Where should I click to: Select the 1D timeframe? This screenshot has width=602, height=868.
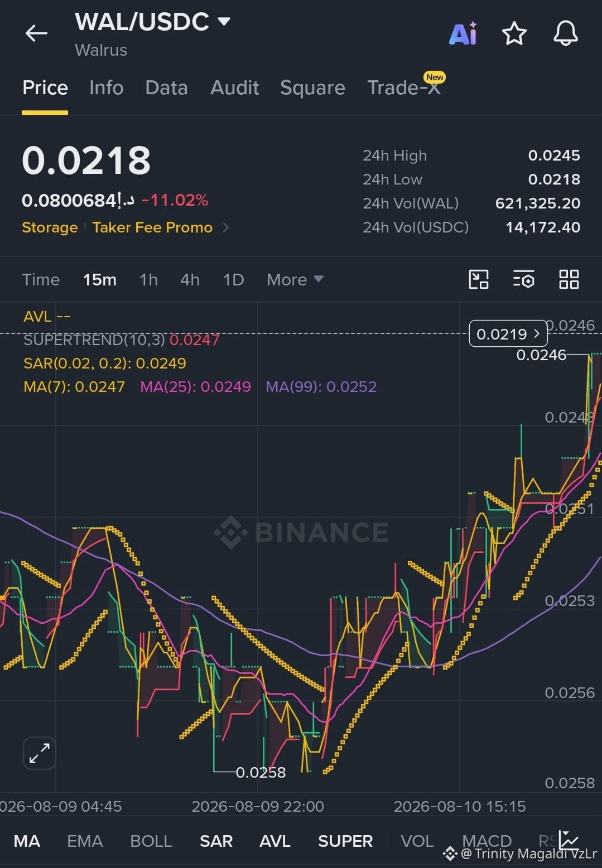click(x=233, y=279)
